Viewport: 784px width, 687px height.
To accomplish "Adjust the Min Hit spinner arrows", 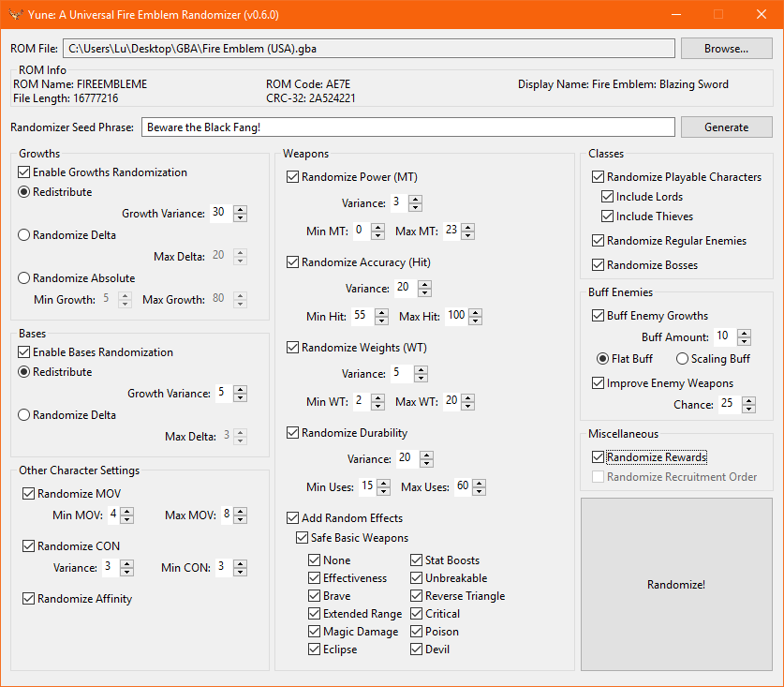I will point(382,316).
